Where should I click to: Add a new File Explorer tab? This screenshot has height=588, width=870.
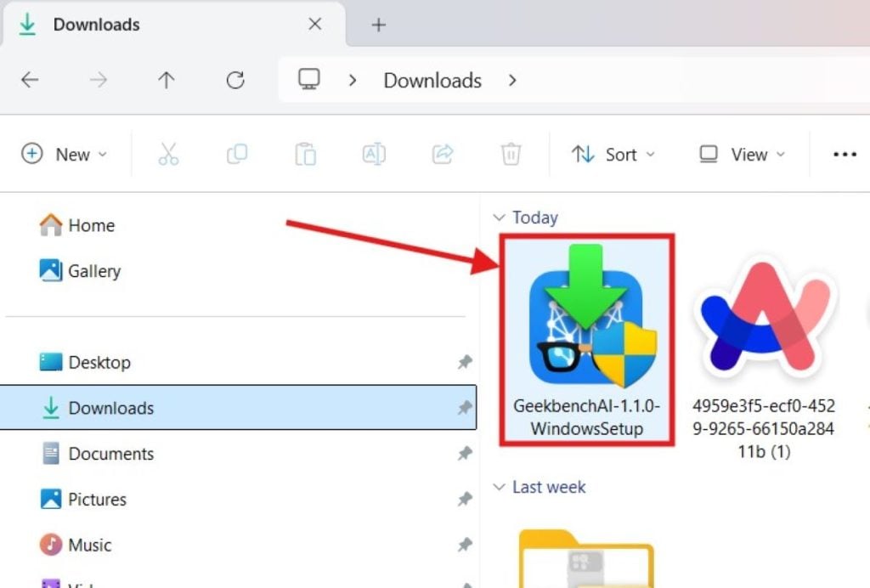[x=378, y=25]
